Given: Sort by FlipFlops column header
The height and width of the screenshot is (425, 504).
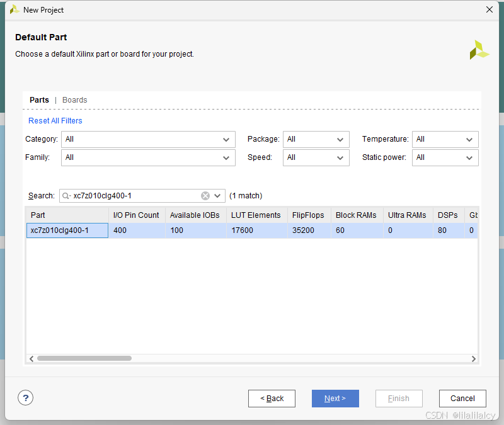Looking at the screenshot, I should pyautogui.click(x=309, y=215).
